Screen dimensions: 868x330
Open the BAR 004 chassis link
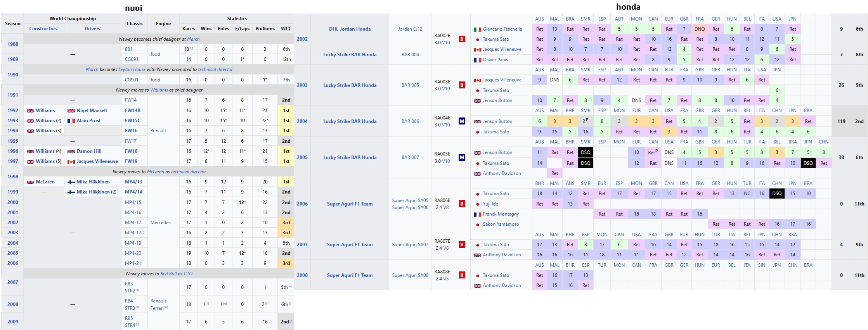click(410, 55)
